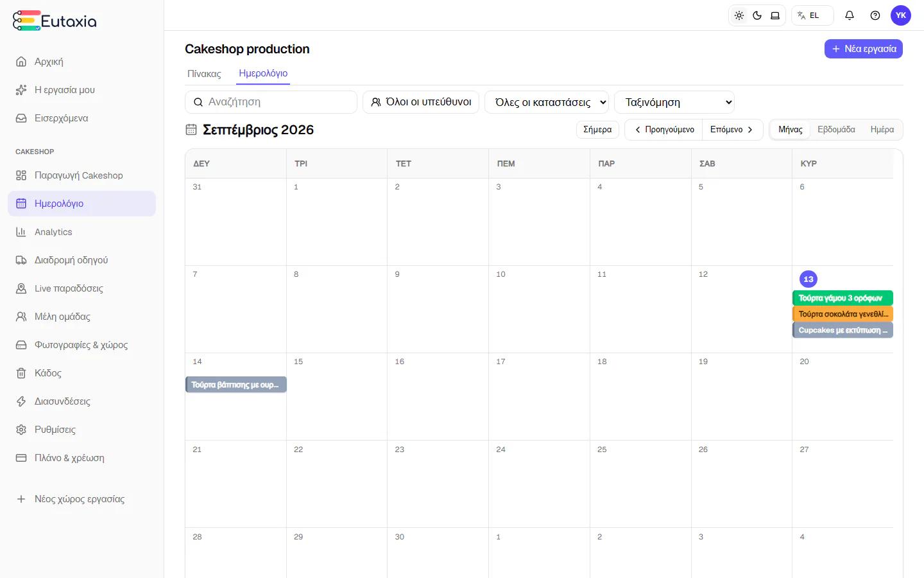Expand the Ταξινόμηση sort dropdown
924x578 pixels.
click(674, 102)
